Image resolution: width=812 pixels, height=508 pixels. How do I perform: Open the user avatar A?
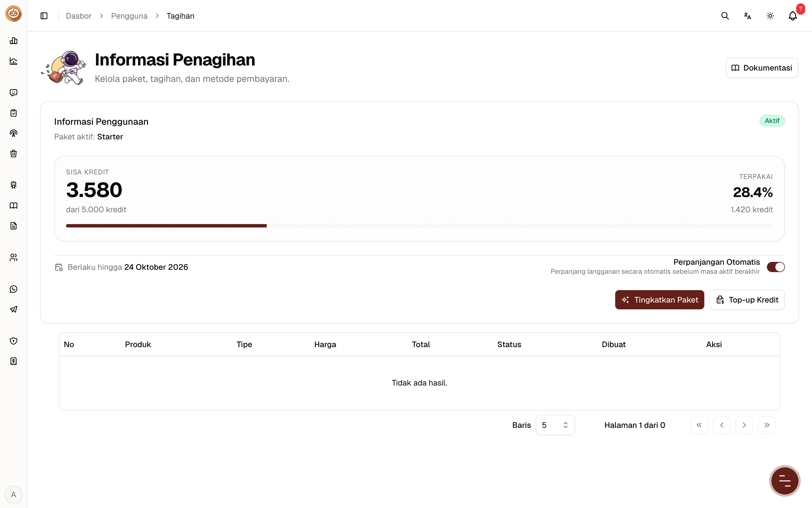[14, 494]
